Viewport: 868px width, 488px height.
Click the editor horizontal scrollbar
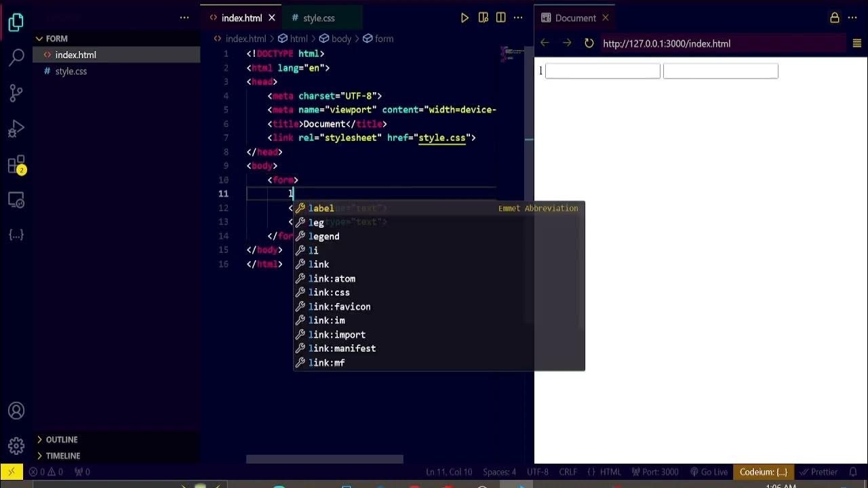(x=325, y=459)
